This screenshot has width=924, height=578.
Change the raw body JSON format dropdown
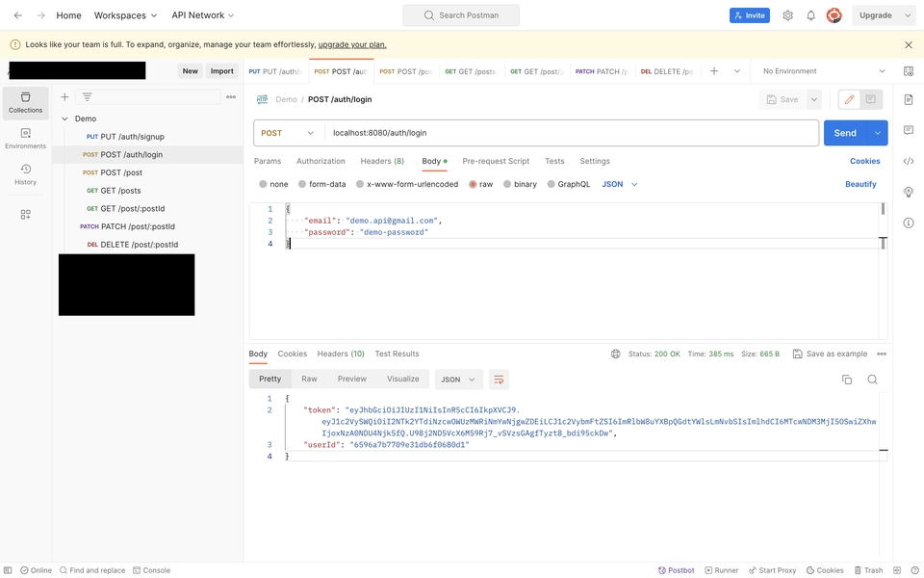(x=619, y=185)
